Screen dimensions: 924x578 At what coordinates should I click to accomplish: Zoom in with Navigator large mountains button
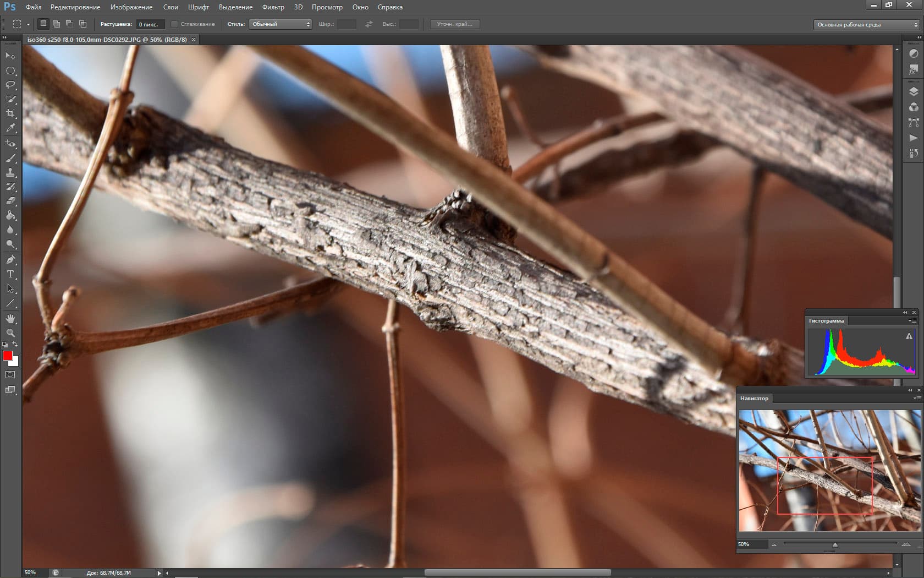[905, 544]
